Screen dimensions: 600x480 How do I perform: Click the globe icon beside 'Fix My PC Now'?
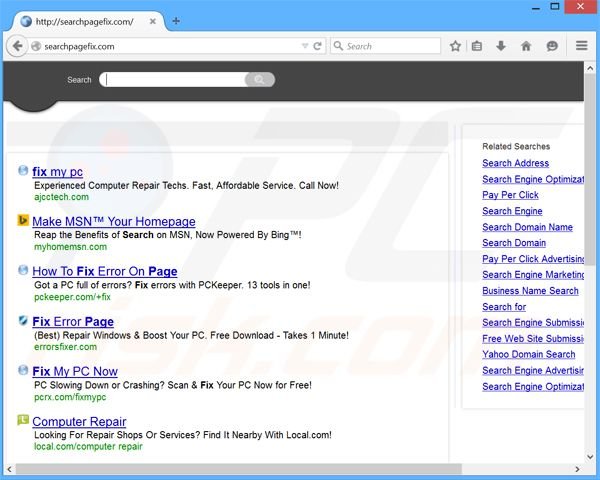(23, 370)
